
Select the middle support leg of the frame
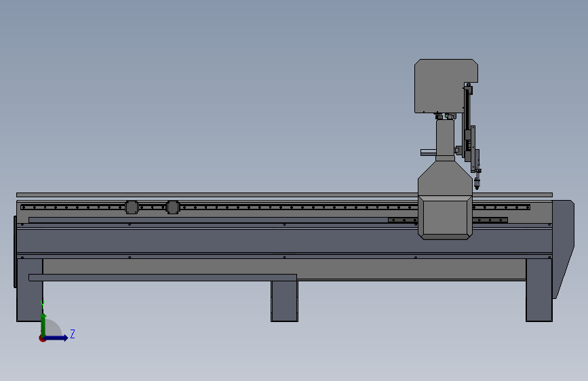click(x=284, y=301)
